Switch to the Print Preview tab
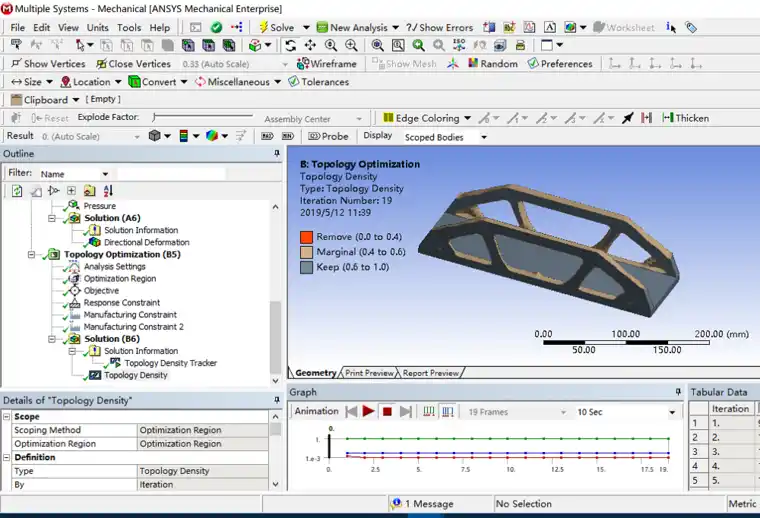This screenshot has height=518, width=760. 369,373
